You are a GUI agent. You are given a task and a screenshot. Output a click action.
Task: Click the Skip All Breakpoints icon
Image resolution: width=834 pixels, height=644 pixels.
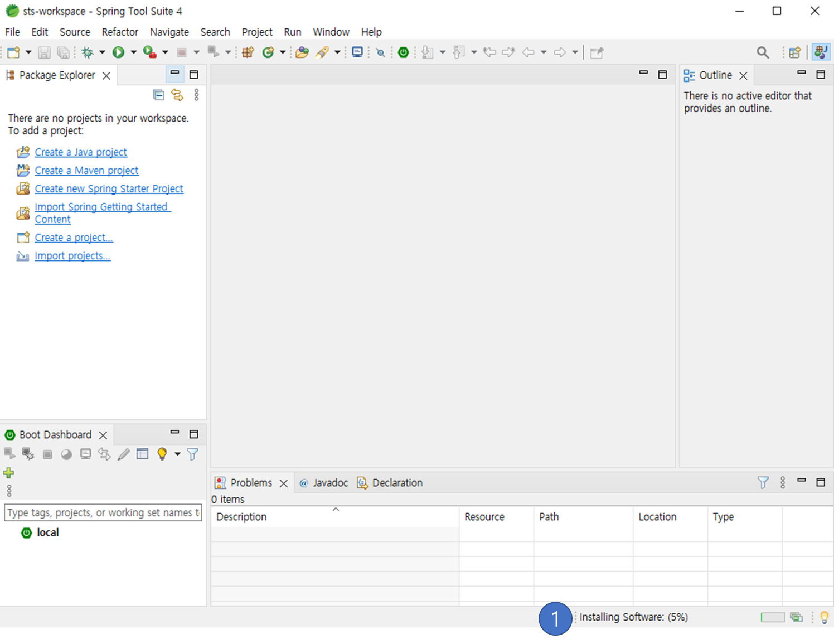[381, 53]
